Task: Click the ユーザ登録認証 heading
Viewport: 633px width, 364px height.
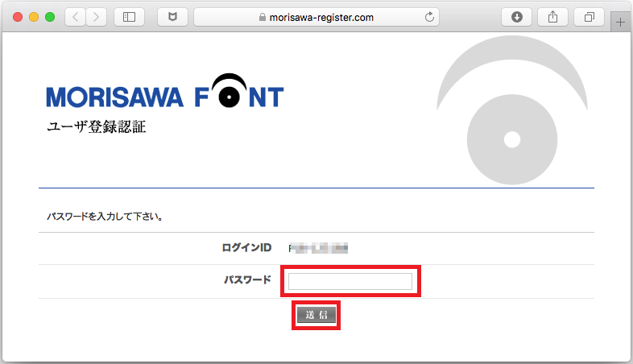Action: [x=97, y=127]
